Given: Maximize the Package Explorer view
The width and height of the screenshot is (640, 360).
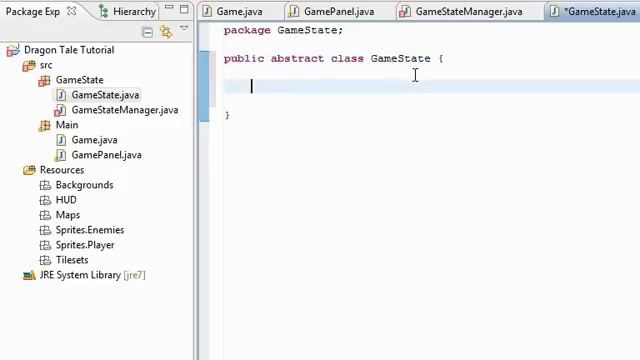Looking at the screenshot, I should coord(184,9).
